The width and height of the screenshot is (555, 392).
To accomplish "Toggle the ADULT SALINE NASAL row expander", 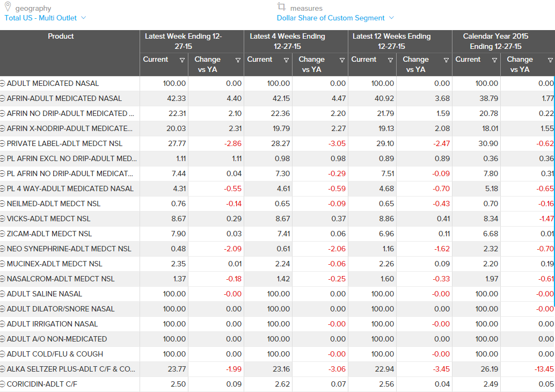I will coord(3,294).
